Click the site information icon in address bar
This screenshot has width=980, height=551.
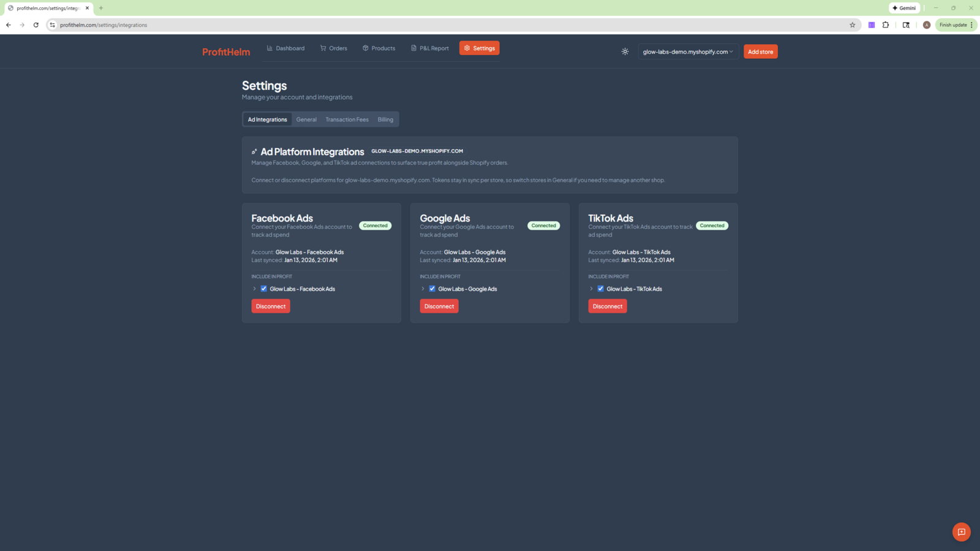53,25
